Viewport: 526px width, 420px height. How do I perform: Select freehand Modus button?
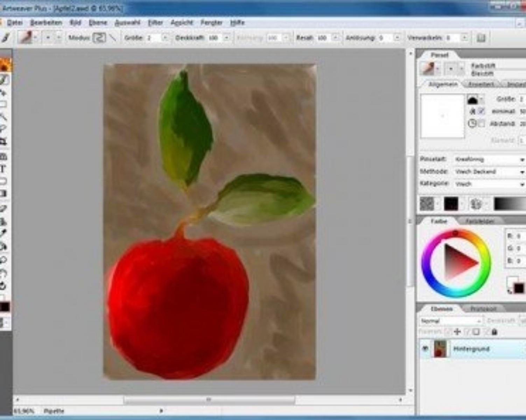pyautogui.click(x=99, y=37)
